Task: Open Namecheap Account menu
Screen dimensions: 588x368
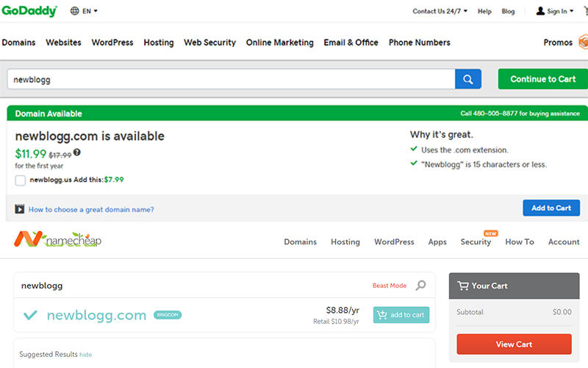Action: [x=564, y=242]
